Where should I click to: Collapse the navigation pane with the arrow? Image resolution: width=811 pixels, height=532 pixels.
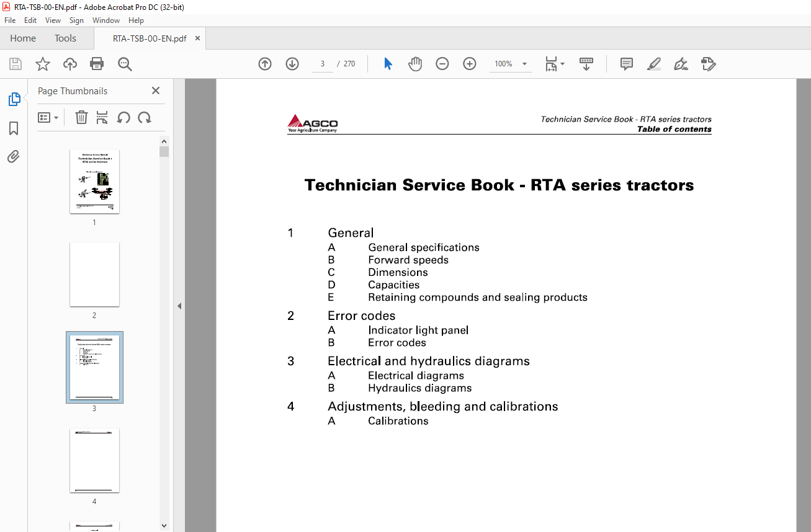(x=179, y=306)
